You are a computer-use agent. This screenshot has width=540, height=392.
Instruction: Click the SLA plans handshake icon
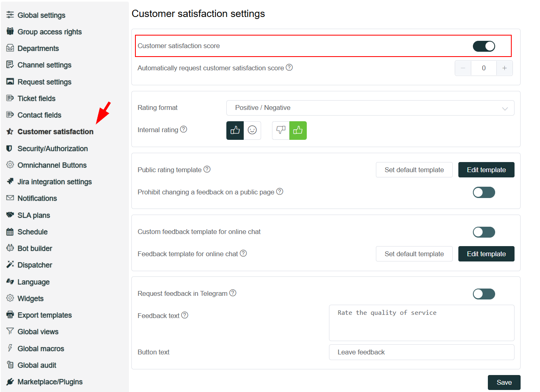click(10, 215)
